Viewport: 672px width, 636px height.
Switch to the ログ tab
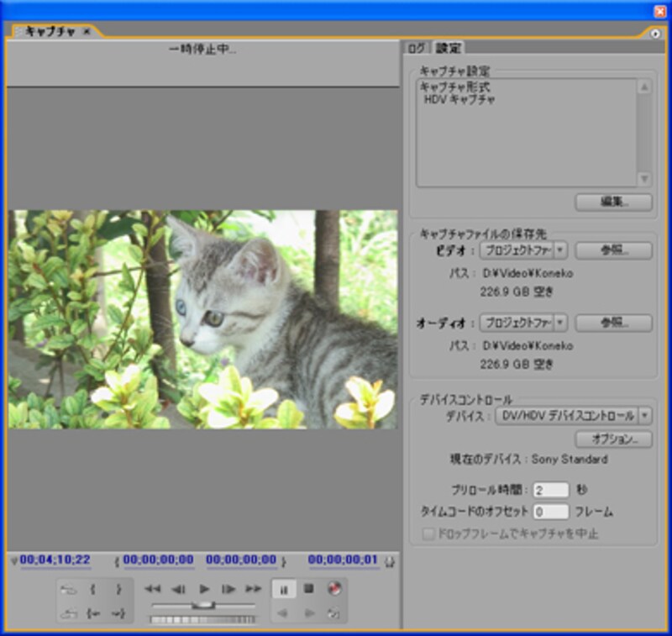tap(417, 48)
